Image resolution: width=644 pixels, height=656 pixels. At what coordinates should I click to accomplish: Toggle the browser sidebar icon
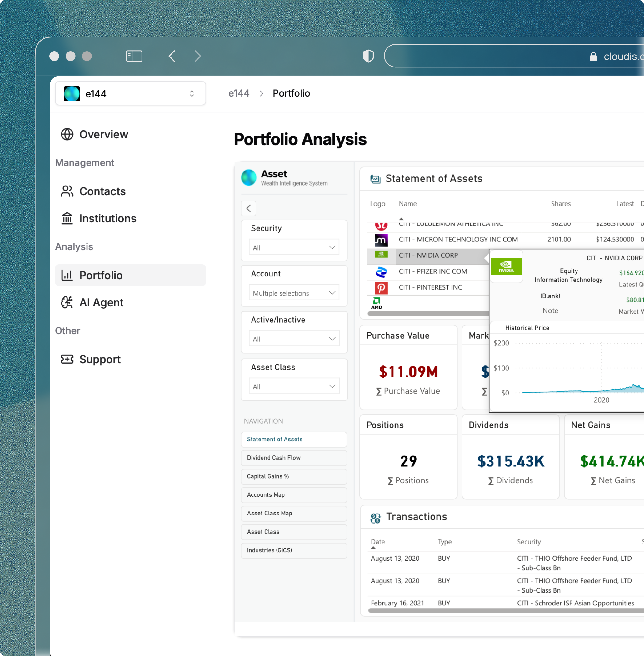tap(134, 56)
